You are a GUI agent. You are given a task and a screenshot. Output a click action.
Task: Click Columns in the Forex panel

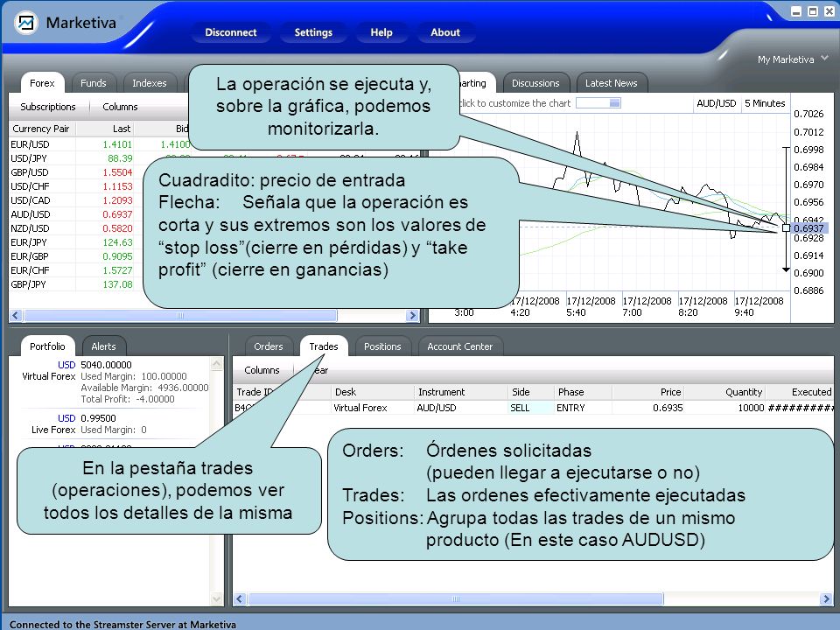point(120,107)
